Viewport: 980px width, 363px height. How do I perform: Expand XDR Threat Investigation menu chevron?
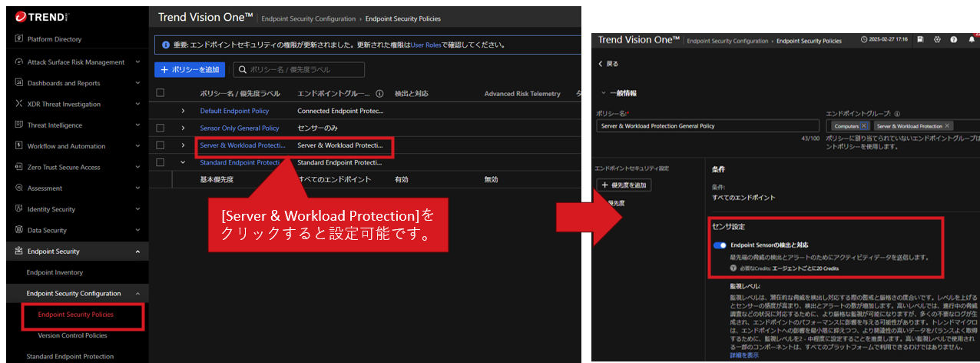137,104
